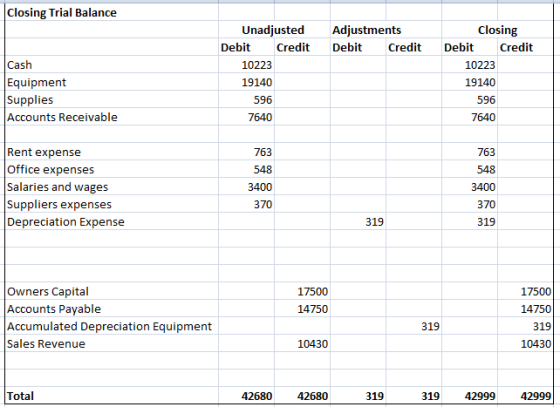Click the Owners Capital label
560x407 pixels.
pyautogui.click(x=48, y=292)
